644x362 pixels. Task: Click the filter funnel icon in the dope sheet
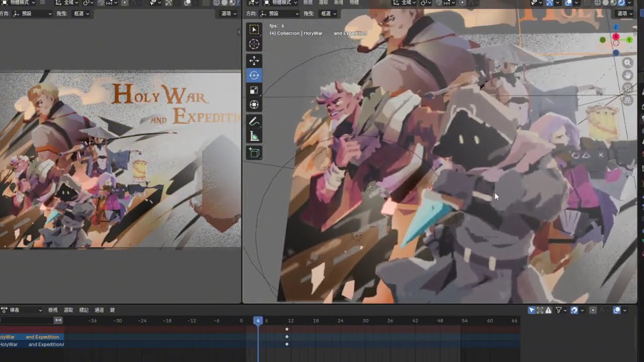tap(558, 310)
